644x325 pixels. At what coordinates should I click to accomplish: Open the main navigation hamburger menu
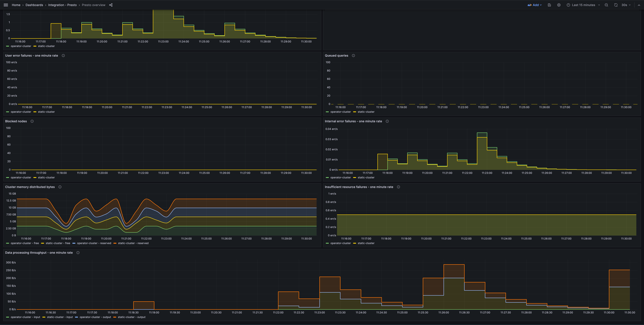[x=6, y=5]
